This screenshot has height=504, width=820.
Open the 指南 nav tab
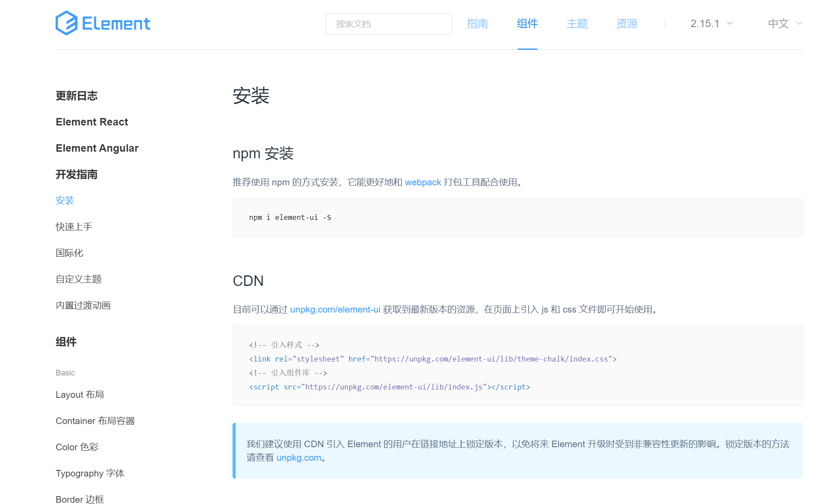(477, 24)
